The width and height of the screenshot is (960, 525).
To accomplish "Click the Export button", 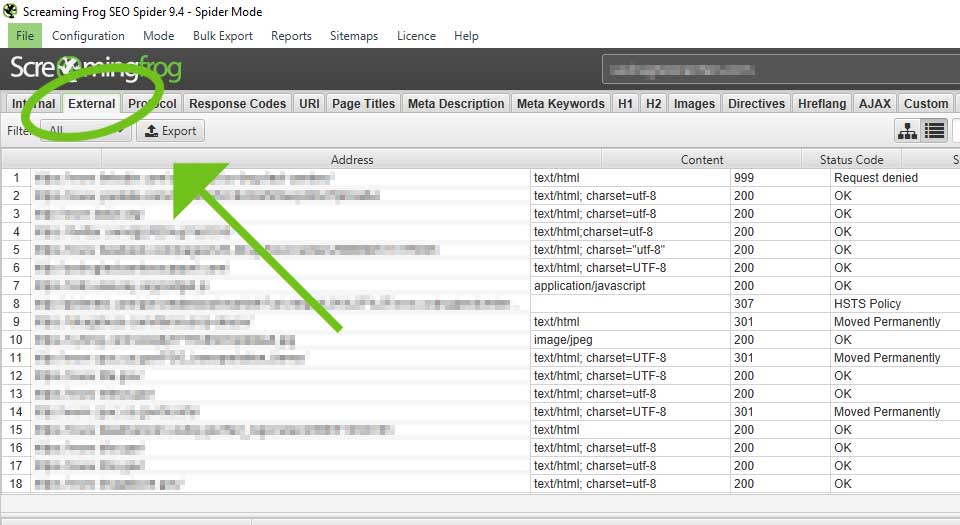I will [170, 131].
